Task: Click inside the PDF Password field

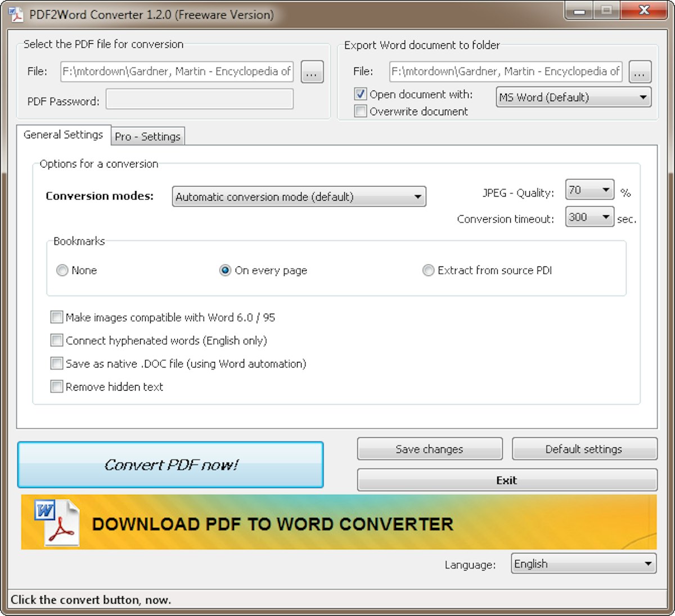Action: point(199,101)
